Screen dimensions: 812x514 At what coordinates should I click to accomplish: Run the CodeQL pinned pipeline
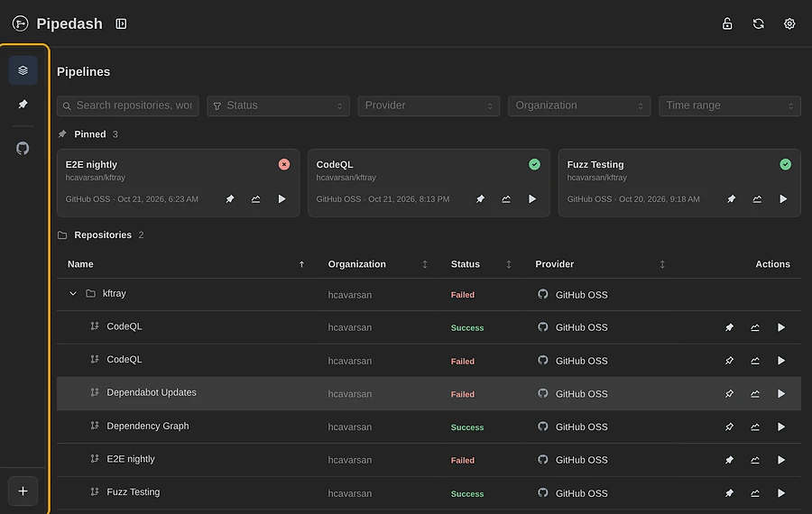click(532, 198)
